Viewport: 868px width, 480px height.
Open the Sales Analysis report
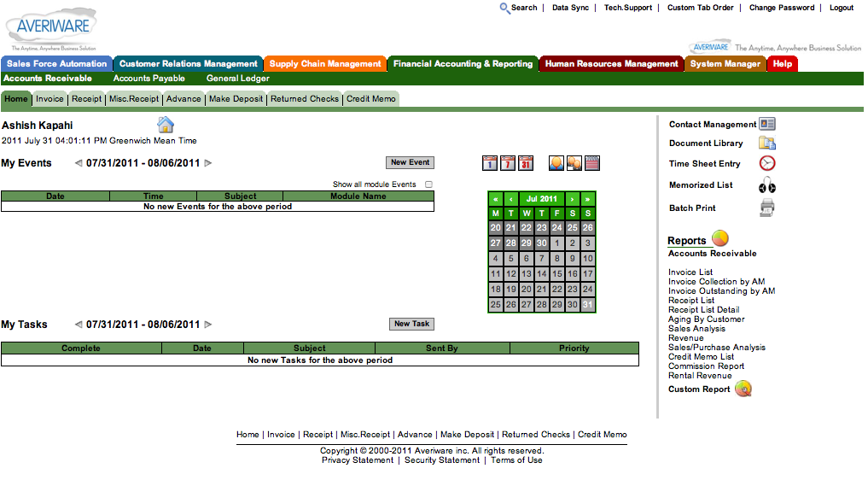696,329
